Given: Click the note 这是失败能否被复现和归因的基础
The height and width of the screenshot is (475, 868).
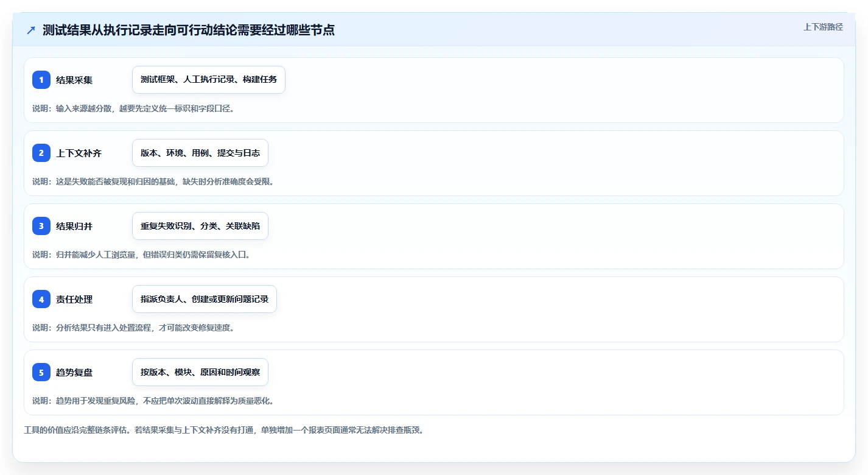Looking at the screenshot, I should [x=116, y=181].
